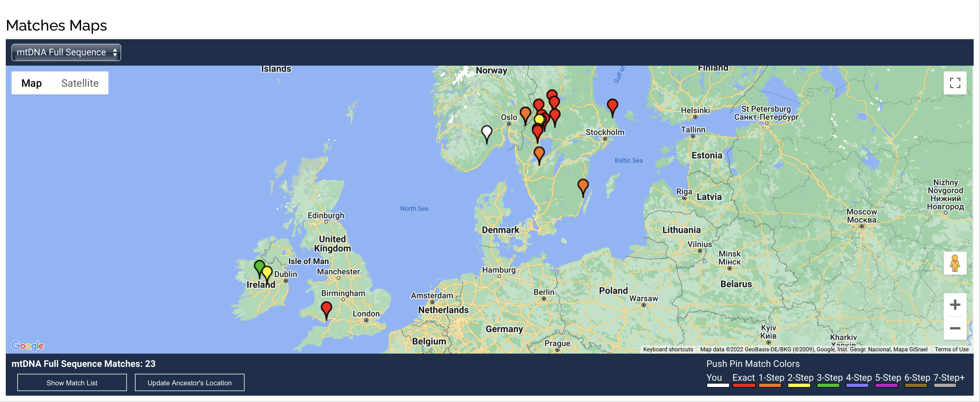
Task: Click the red Exact match color swatch
Action: (744, 385)
